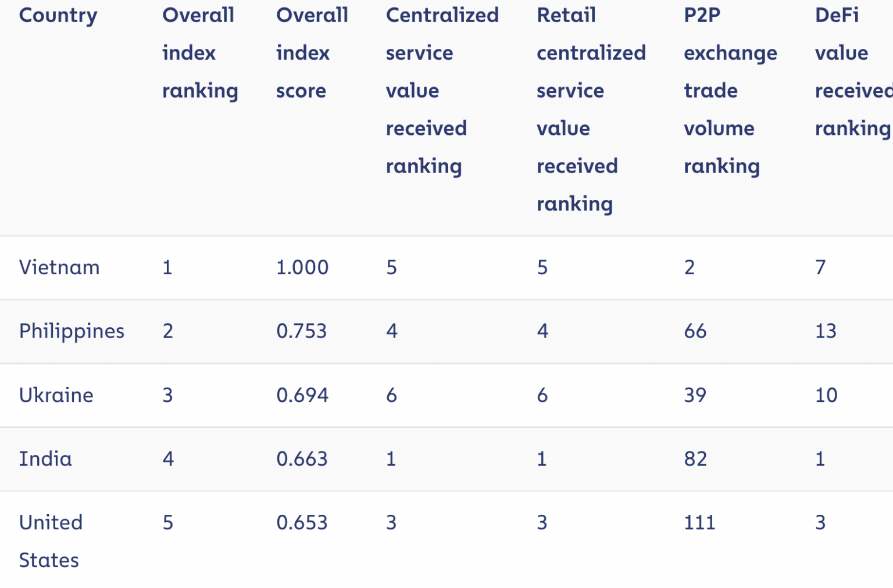The image size is (893, 588).
Task: Select the Vietnam country cell
Action: tap(59, 267)
